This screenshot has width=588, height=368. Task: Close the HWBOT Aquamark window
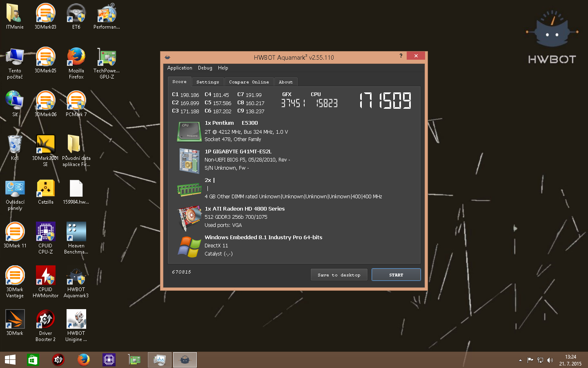[x=416, y=56]
